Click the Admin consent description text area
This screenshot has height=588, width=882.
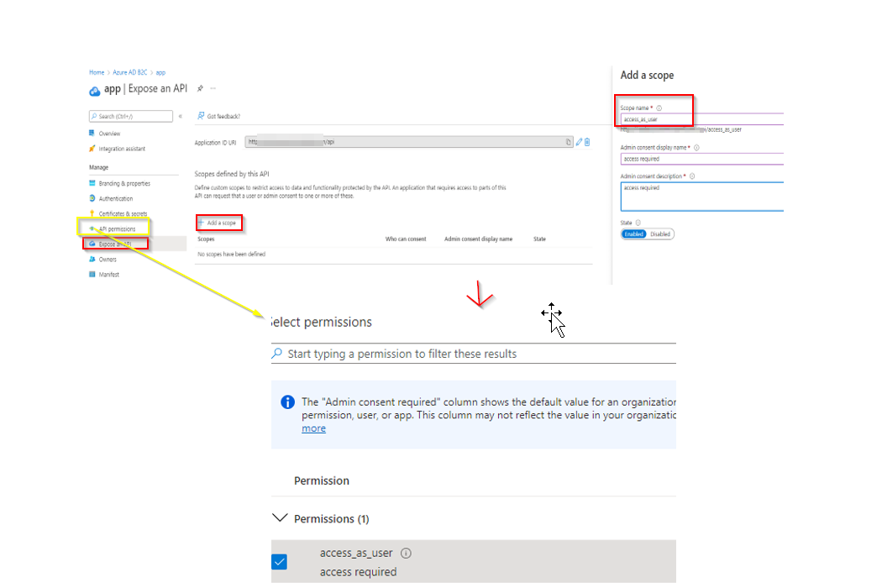702,197
